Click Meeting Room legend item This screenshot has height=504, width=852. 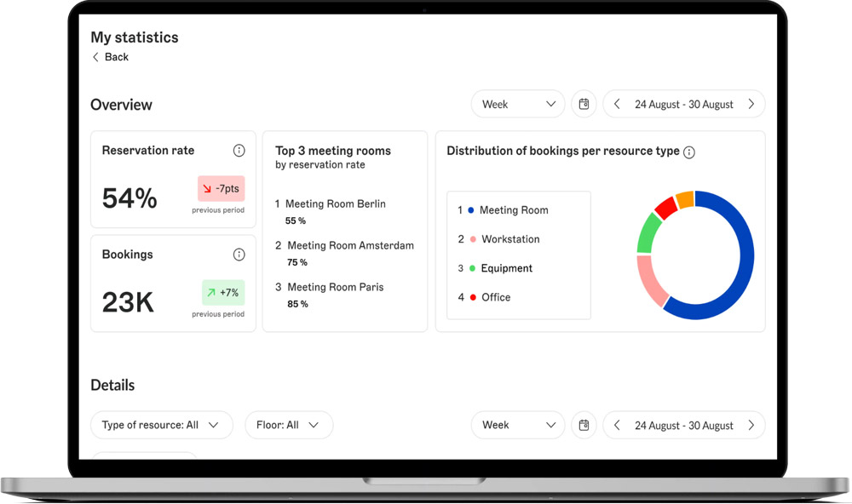pos(513,210)
